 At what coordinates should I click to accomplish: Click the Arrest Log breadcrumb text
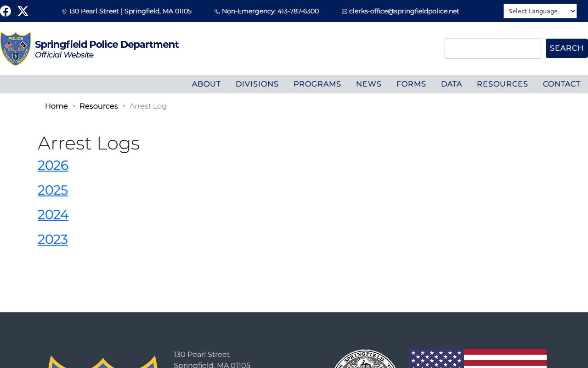tap(148, 106)
